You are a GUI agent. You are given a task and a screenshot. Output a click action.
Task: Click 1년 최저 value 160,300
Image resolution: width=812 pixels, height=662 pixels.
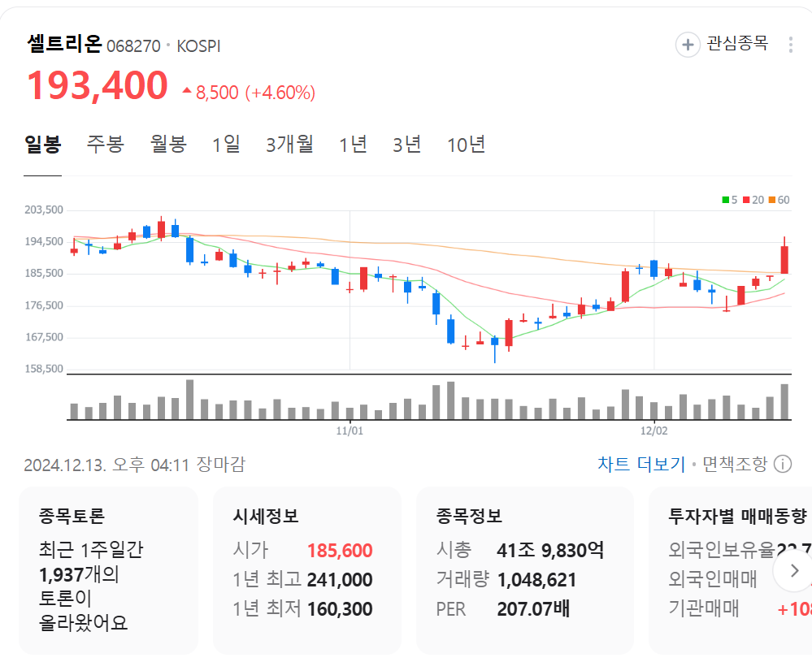(x=340, y=609)
